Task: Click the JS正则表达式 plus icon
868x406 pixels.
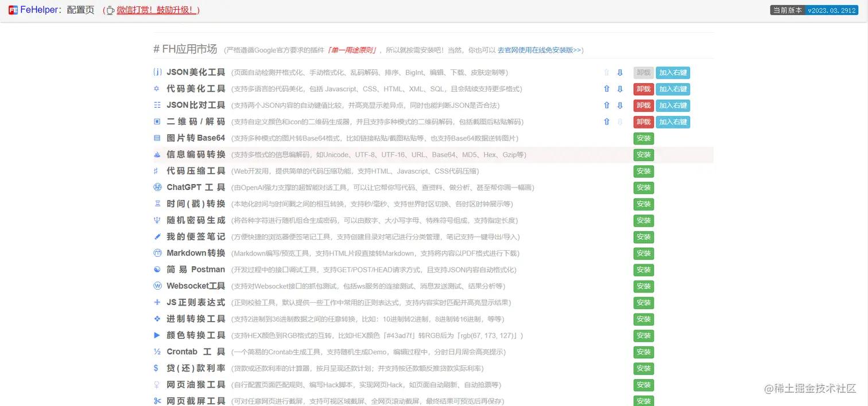Action: (157, 302)
